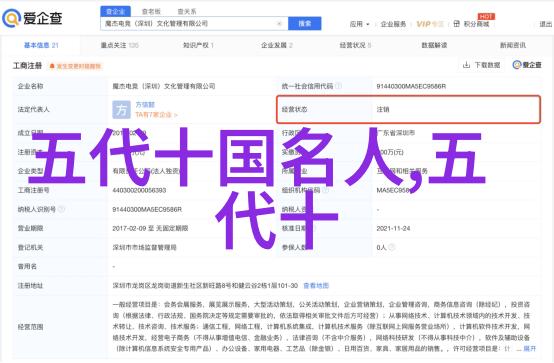Click the 下载数据 download icon
Screen dimensions: 554x363
pos(467,65)
